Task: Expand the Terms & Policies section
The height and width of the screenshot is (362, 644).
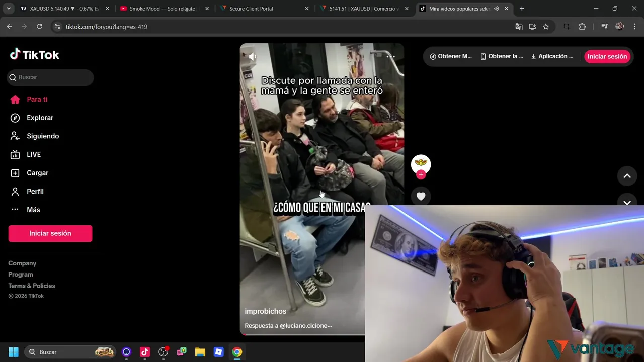Action: (32, 286)
